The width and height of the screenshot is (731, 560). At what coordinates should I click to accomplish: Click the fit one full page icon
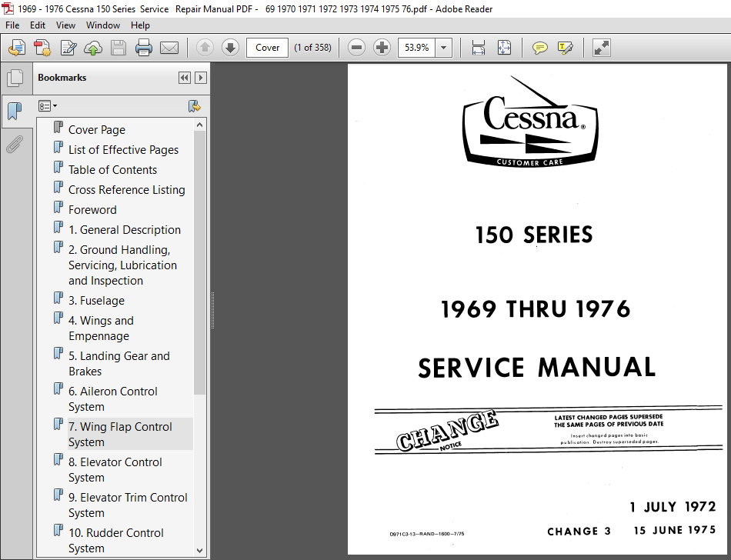[504, 48]
